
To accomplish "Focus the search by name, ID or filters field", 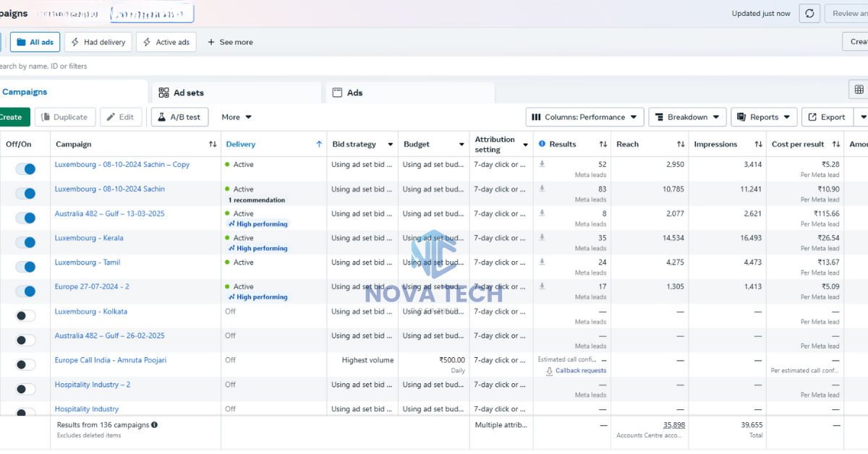I will (x=434, y=66).
